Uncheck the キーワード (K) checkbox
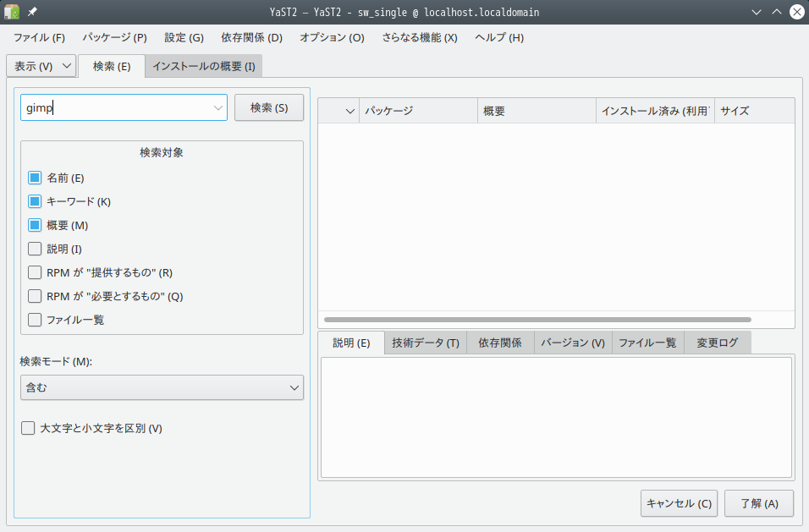The image size is (809, 532). 35,201
